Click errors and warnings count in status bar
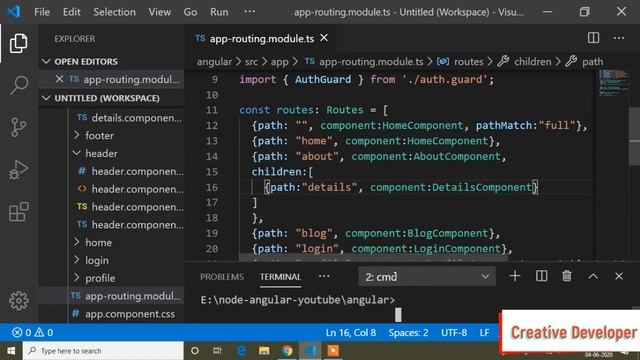The image size is (640, 360). coord(33,333)
